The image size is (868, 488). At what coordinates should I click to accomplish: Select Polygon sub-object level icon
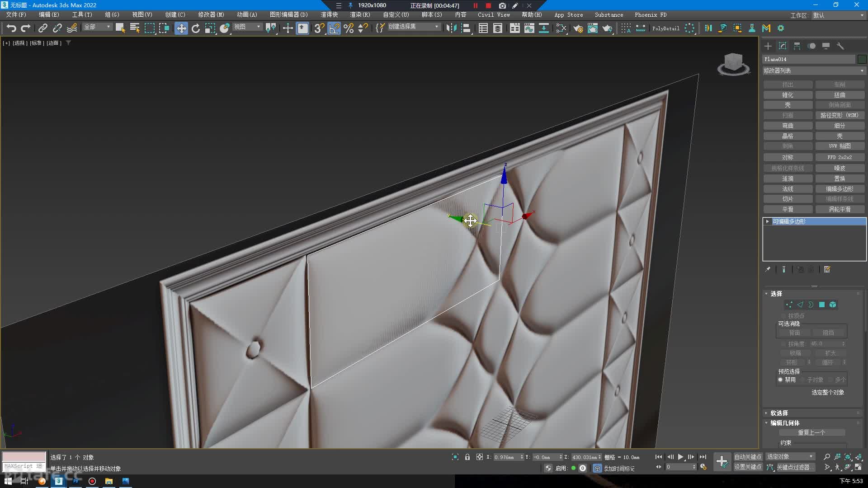822,305
